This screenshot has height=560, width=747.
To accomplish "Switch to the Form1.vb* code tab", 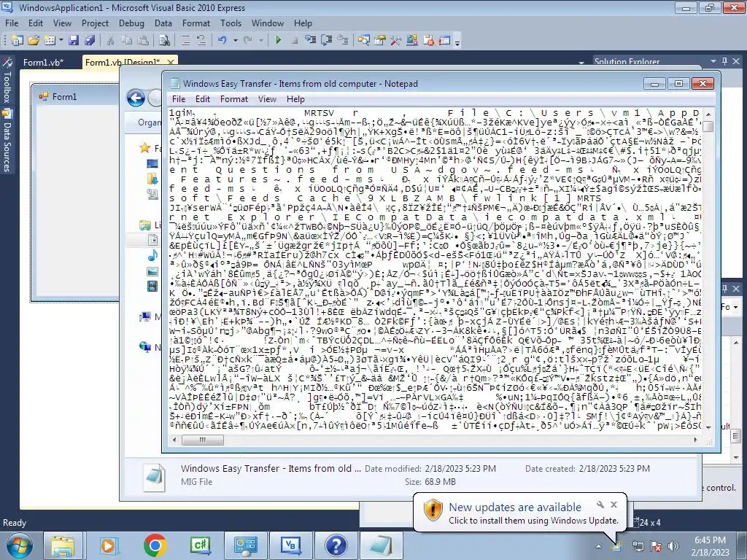I will pos(43,63).
